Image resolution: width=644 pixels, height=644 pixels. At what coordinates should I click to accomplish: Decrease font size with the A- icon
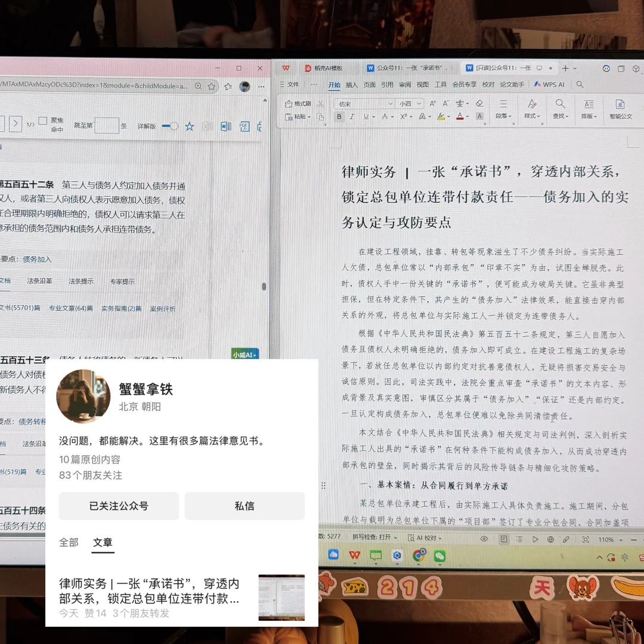(445, 104)
